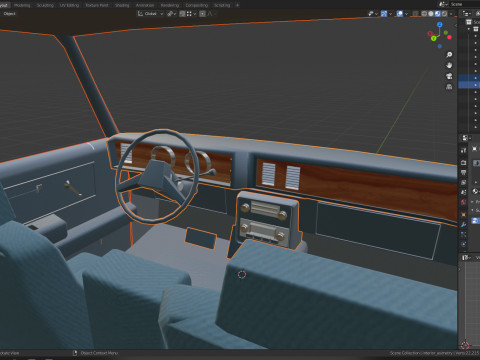
Task: Open the outliner editor type dropdown
Action: click(x=466, y=14)
